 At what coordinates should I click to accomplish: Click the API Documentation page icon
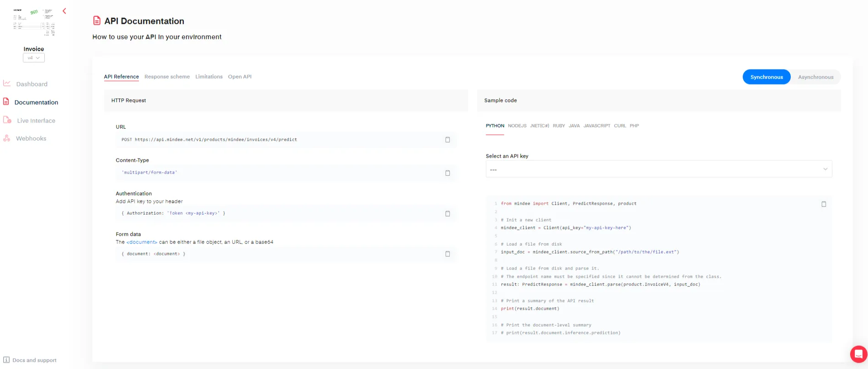coord(97,21)
